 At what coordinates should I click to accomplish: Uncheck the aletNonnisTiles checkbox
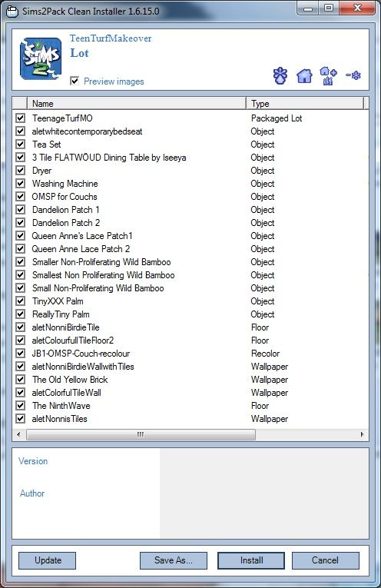[x=20, y=418]
